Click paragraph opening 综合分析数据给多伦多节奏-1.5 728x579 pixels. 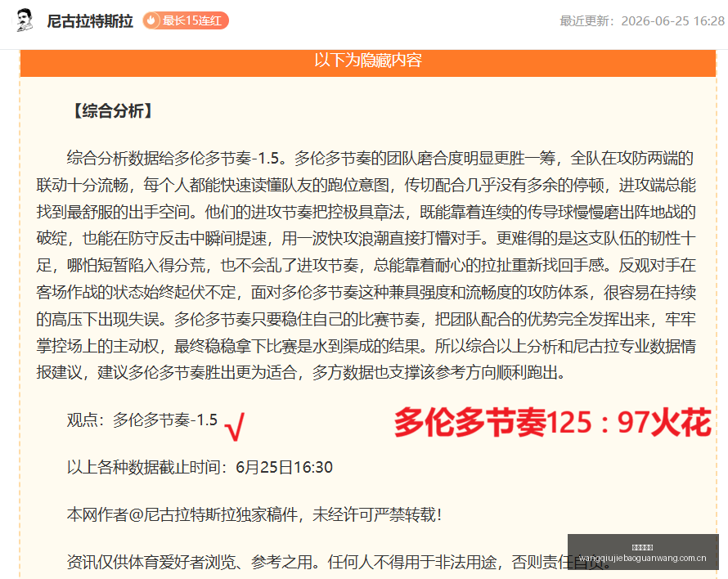pos(173,159)
